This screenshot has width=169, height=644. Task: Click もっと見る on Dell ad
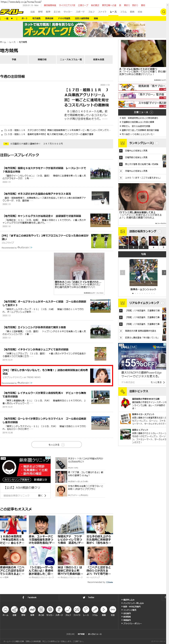click(158, 382)
